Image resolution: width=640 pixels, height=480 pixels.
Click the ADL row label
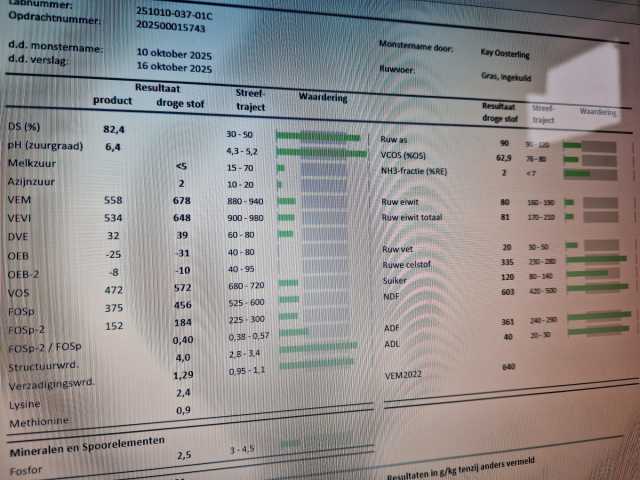coord(392,344)
